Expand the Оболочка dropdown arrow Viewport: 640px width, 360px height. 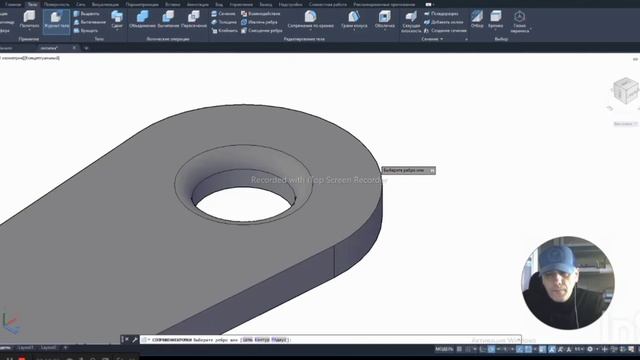384,30
